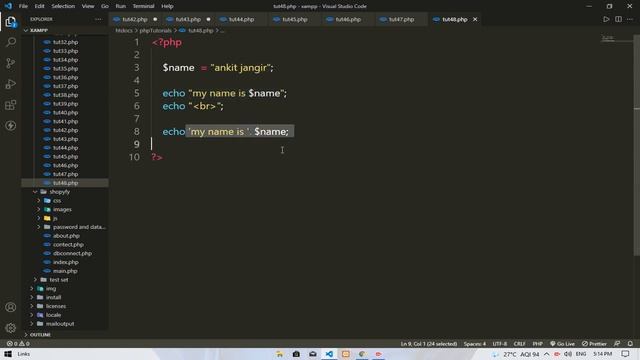Show hidden system tray icons chevron

547,354
